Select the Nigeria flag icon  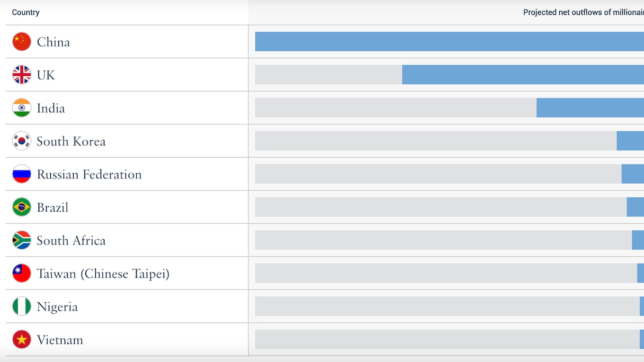[22, 306]
